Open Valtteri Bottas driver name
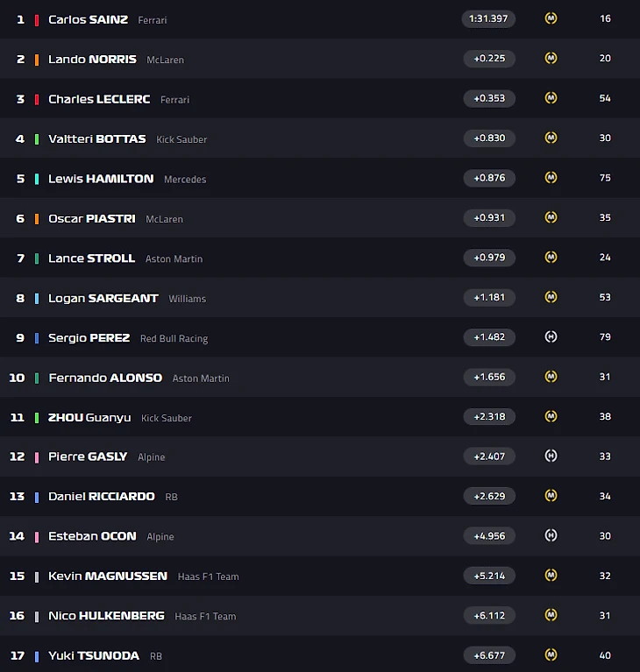Screen dimensions: 640x672 click(x=97, y=138)
